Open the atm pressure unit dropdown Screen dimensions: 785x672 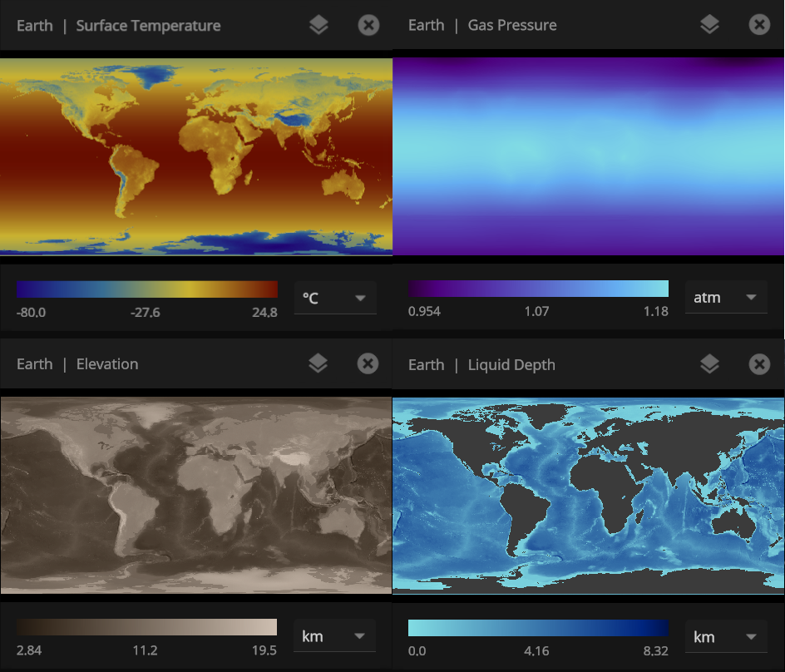[x=726, y=298]
